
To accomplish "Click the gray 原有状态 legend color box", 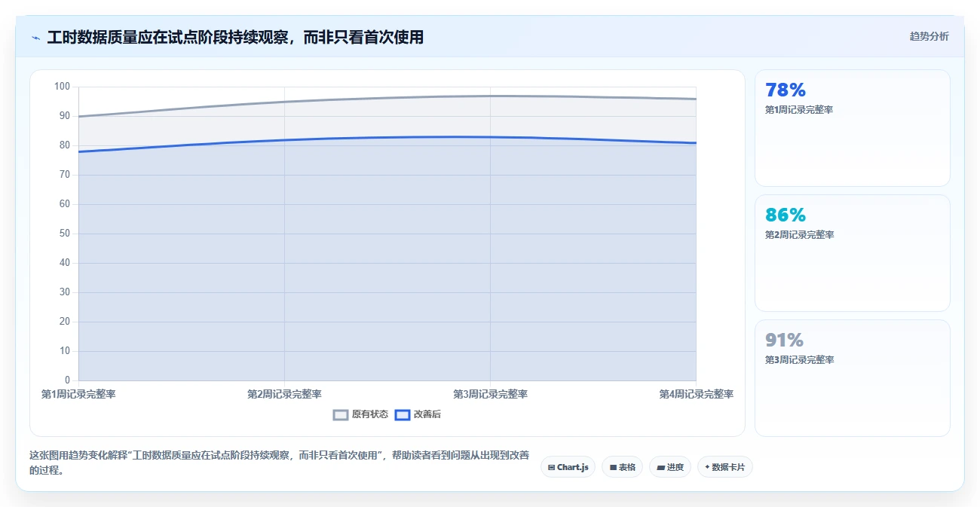I will (341, 414).
